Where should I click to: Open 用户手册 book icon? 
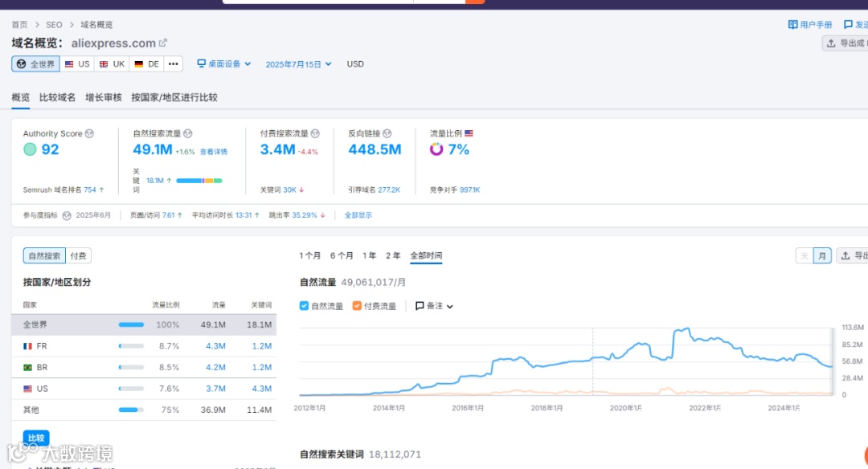pyautogui.click(x=792, y=24)
